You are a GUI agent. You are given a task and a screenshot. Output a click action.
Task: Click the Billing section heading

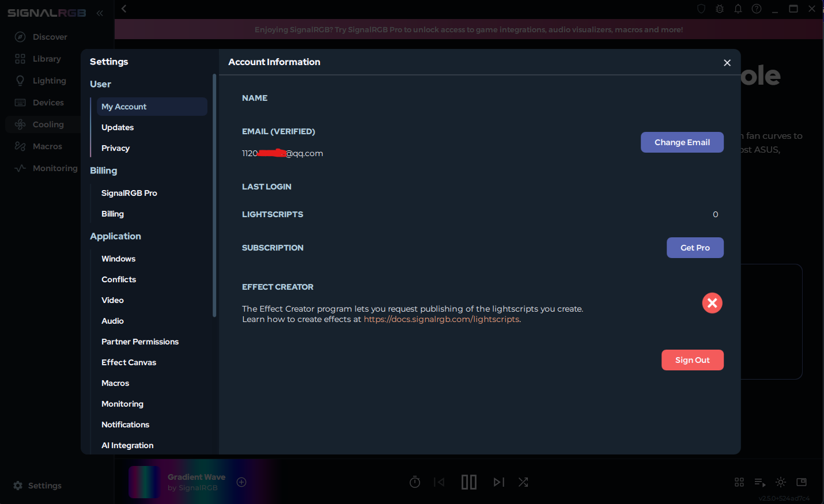(x=104, y=170)
